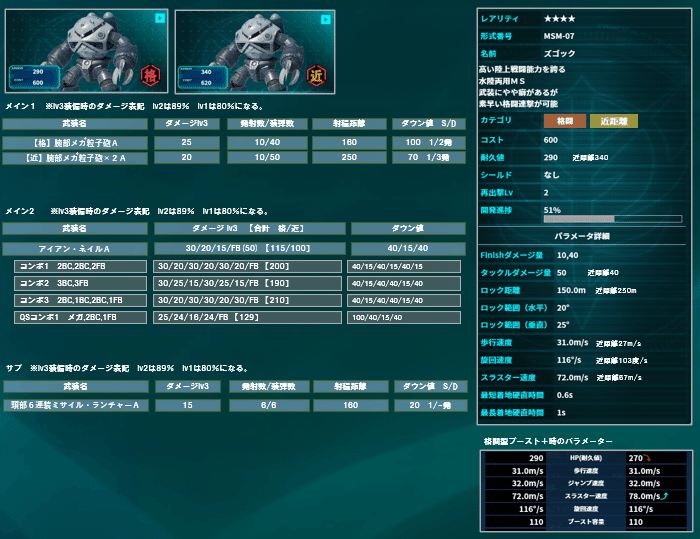Click the MSM-07 model number
Image resolution: width=700 pixels, height=539 pixels.
[x=559, y=36]
